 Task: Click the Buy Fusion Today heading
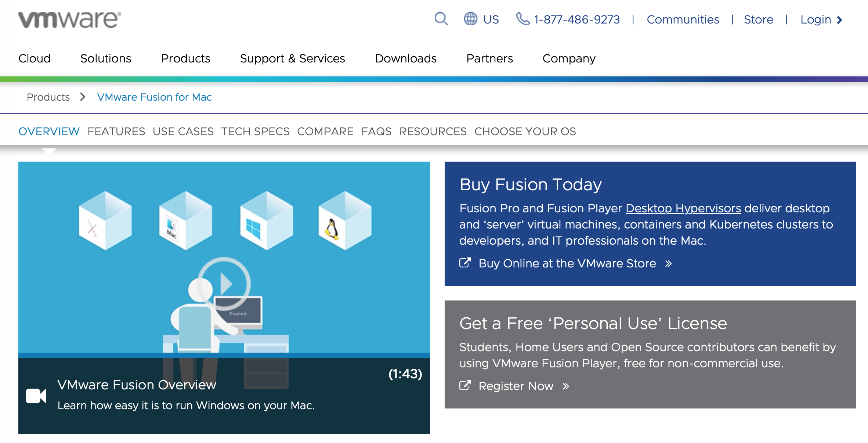pos(531,184)
